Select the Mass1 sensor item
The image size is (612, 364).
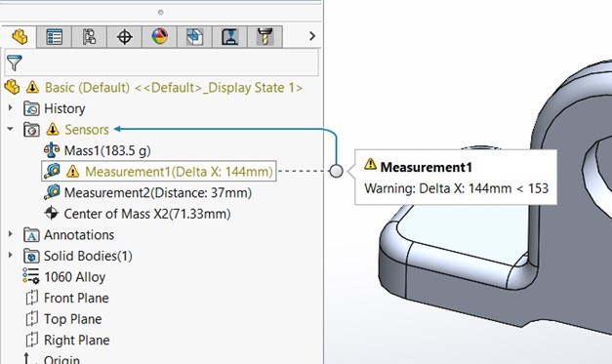[x=97, y=150]
